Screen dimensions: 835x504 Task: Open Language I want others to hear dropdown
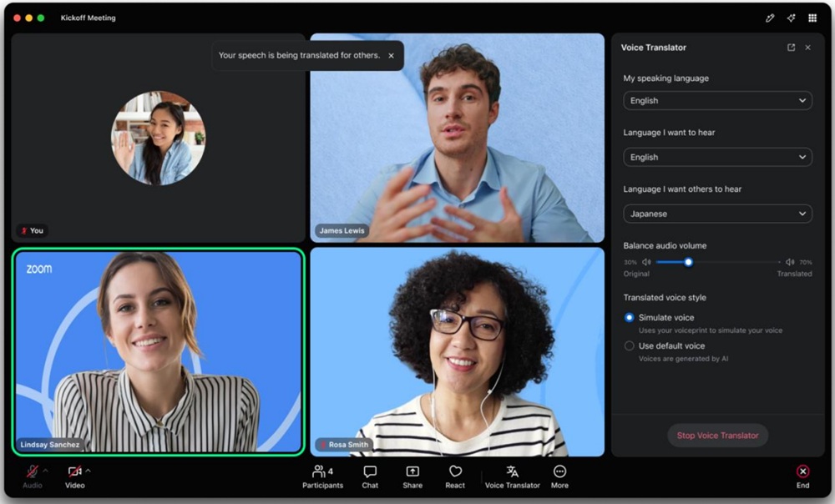click(x=717, y=214)
